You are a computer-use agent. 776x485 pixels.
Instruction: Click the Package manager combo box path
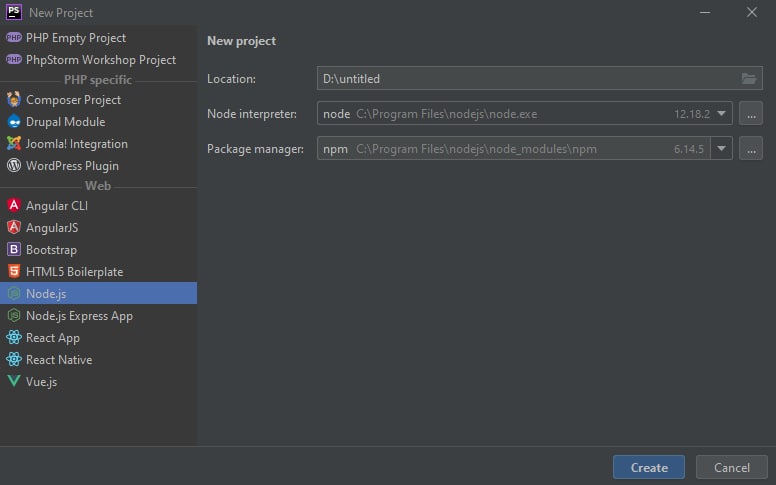coord(476,148)
